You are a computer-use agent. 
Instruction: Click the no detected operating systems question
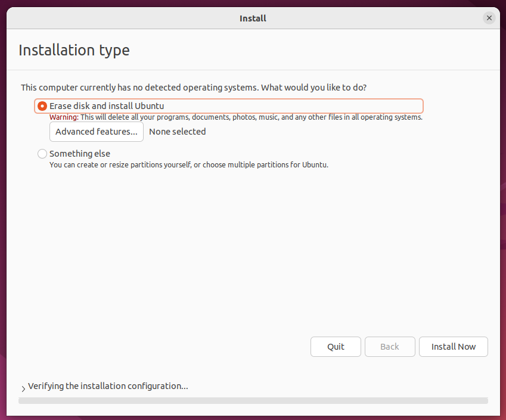194,88
